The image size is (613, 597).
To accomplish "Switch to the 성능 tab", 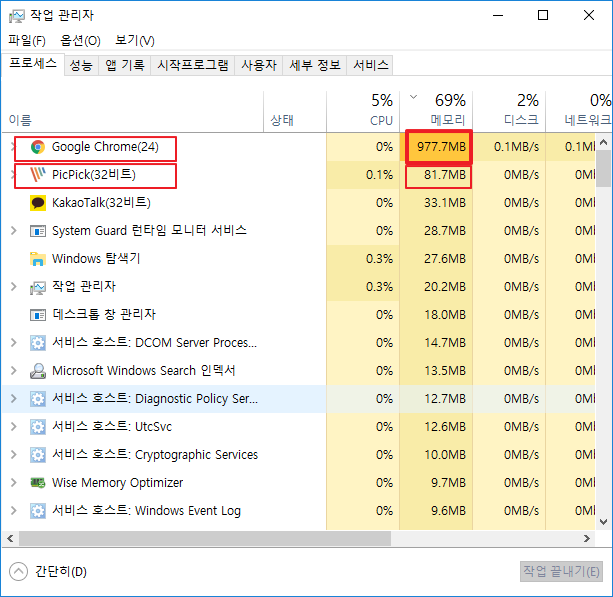I will [x=81, y=65].
